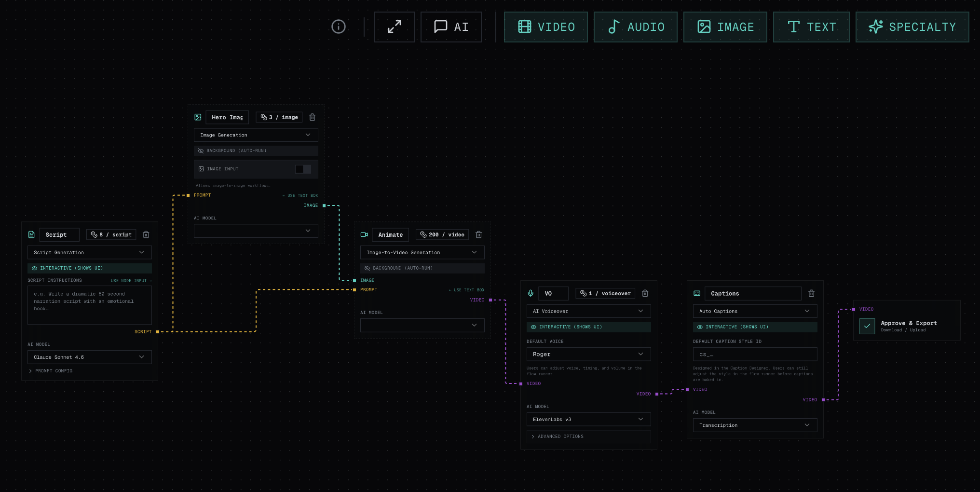Delete the Animate node
980x492 pixels.
pyautogui.click(x=479, y=234)
